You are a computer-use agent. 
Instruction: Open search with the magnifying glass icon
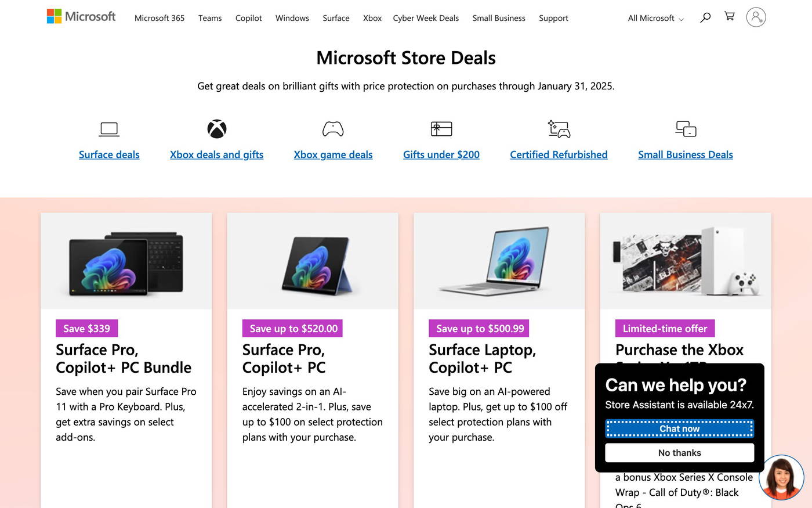[705, 17]
